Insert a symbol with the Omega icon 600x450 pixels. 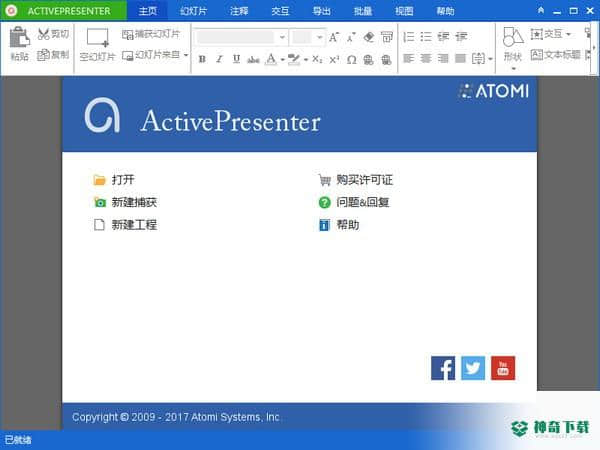pos(352,59)
